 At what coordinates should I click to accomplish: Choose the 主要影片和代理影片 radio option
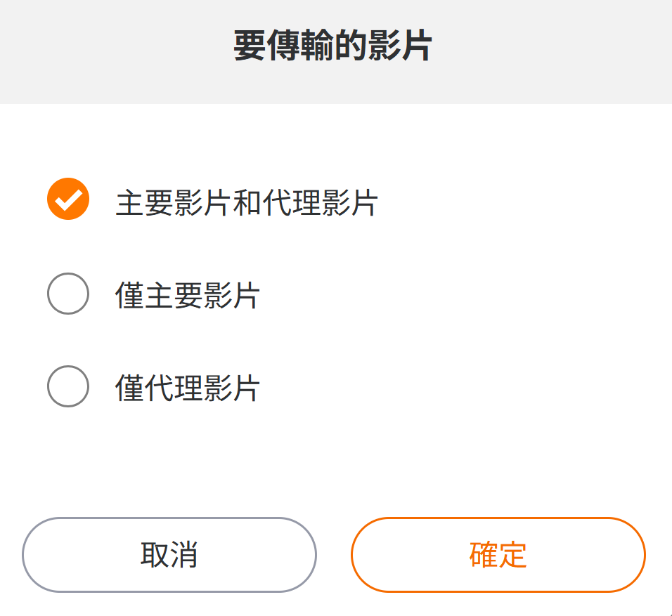coord(68,199)
